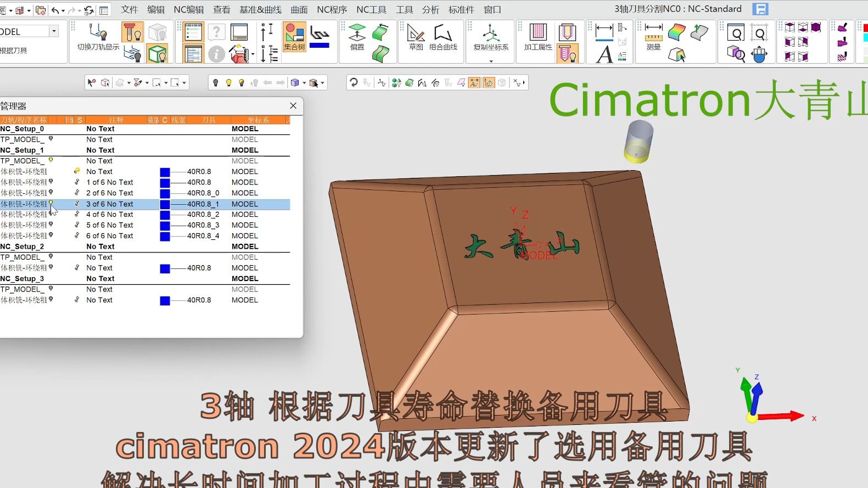The image size is (868, 488).
Task: Expand the arrow below 复制坐标系
Action: (491, 61)
